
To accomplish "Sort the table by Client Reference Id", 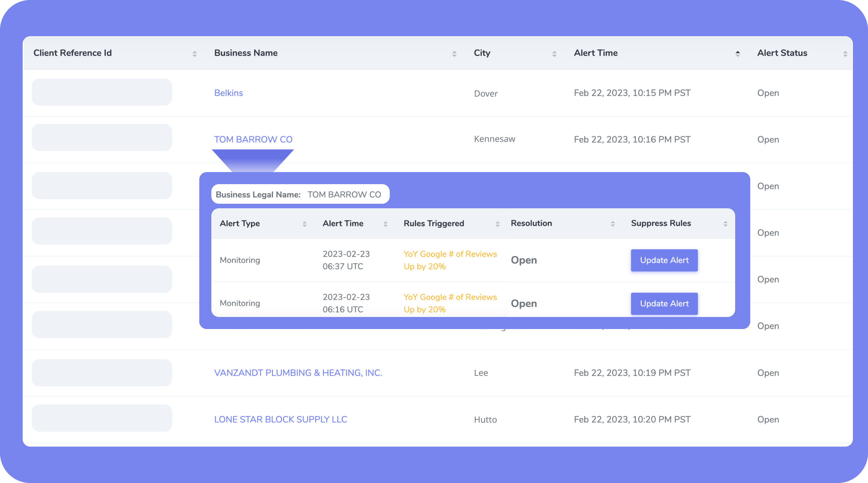I will pos(195,53).
